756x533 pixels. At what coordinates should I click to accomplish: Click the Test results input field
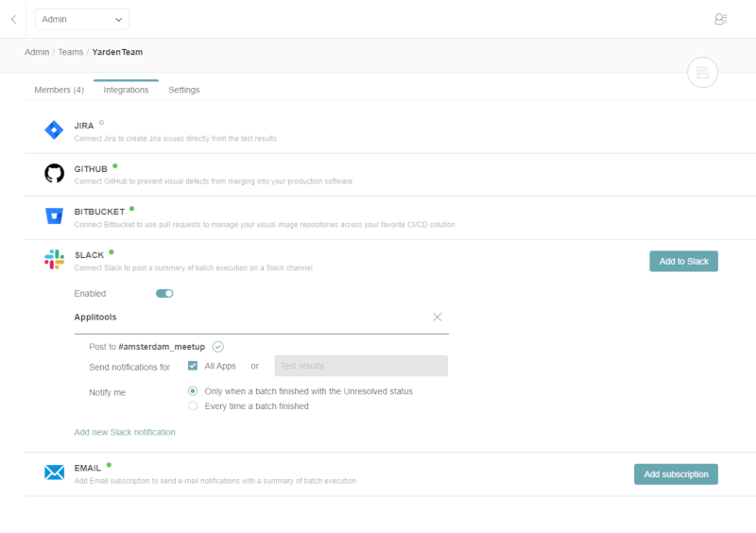pyautogui.click(x=361, y=366)
